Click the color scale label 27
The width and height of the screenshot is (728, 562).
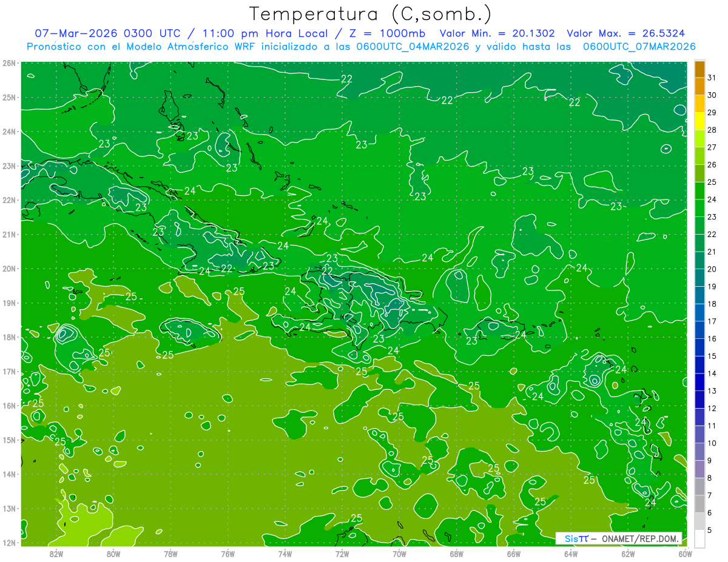pos(712,147)
